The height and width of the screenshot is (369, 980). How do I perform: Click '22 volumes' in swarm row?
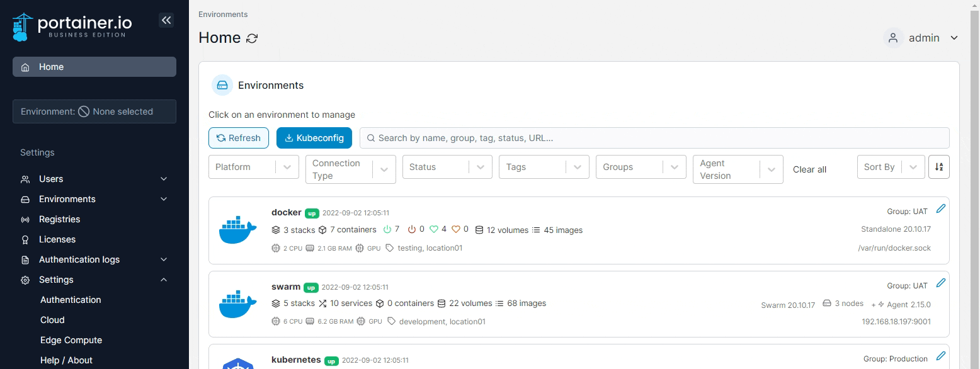(470, 304)
